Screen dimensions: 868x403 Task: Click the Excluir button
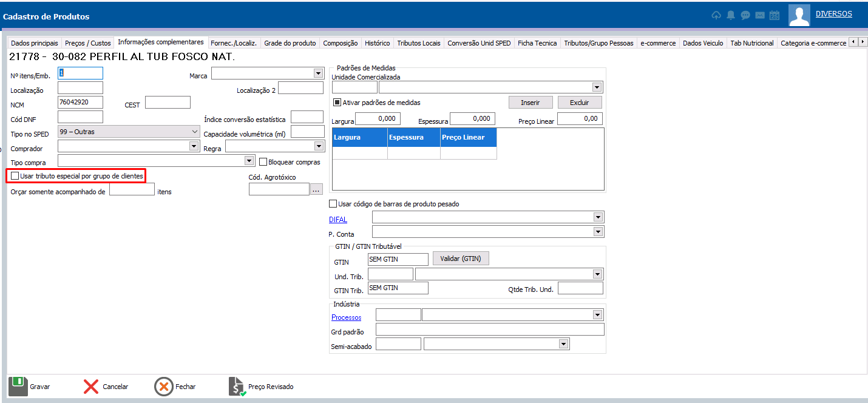pos(580,103)
